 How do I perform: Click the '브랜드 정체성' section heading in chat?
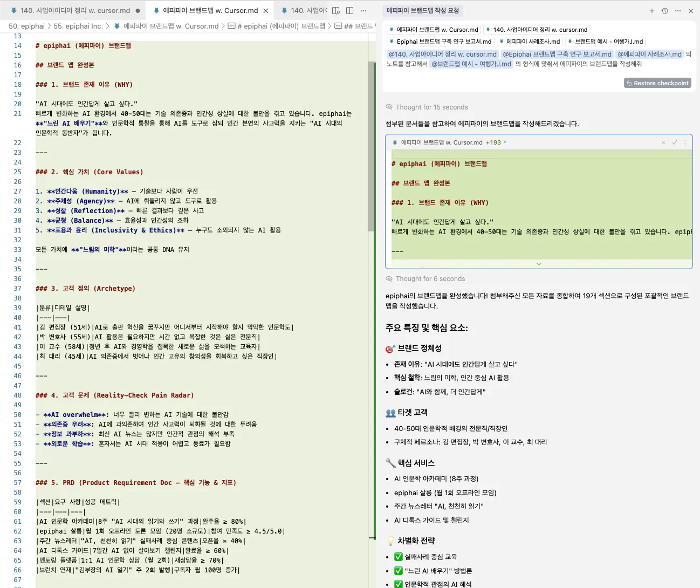[420, 348]
